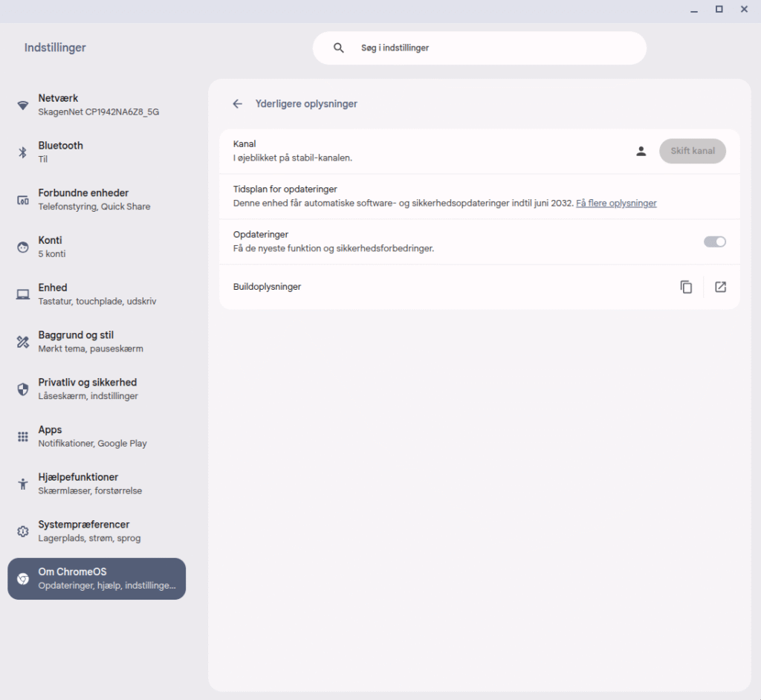761x700 pixels.
Task: Open Systempræferencer via the gear icon
Action: [x=22, y=531]
